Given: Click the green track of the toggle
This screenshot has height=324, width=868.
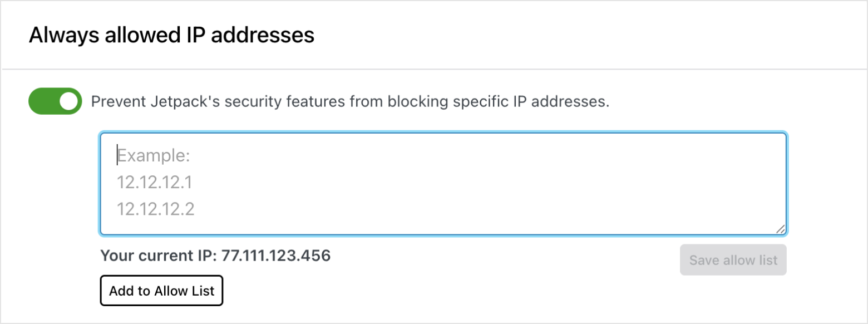Looking at the screenshot, I should tap(42, 101).
